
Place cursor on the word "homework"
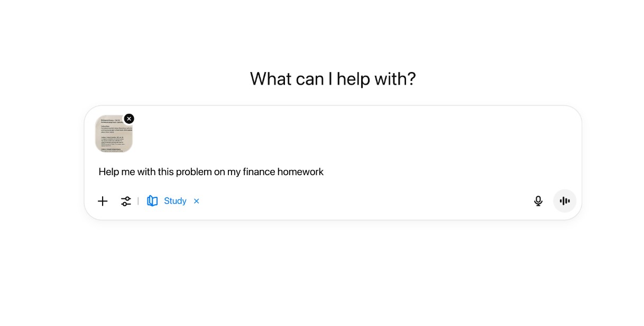pos(300,172)
